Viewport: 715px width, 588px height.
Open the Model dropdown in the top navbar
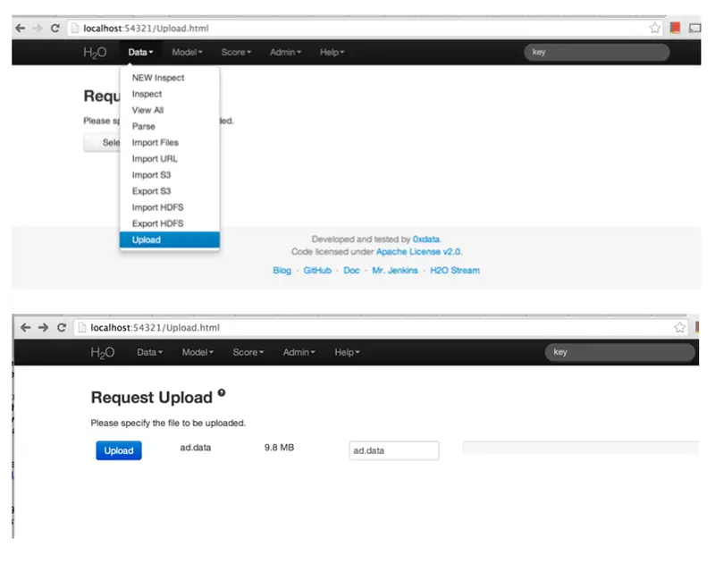pyautogui.click(x=187, y=53)
